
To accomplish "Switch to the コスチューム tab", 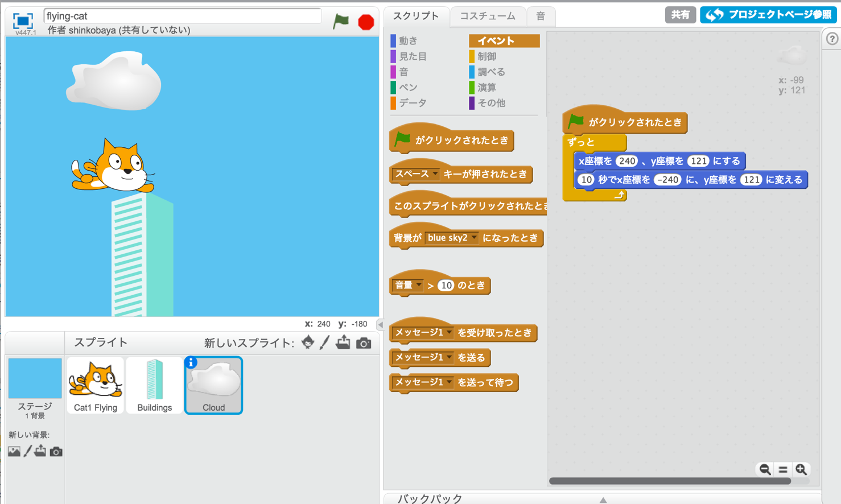I will [488, 16].
